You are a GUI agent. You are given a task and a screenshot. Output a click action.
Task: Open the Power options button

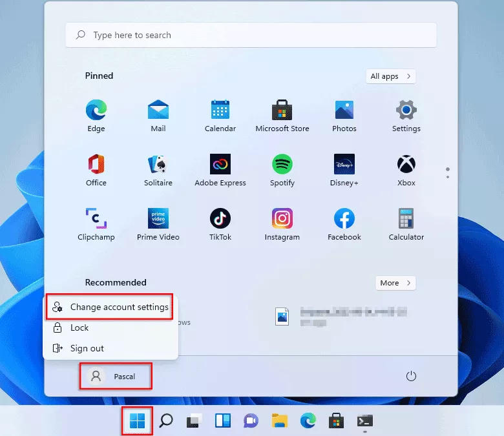click(410, 376)
